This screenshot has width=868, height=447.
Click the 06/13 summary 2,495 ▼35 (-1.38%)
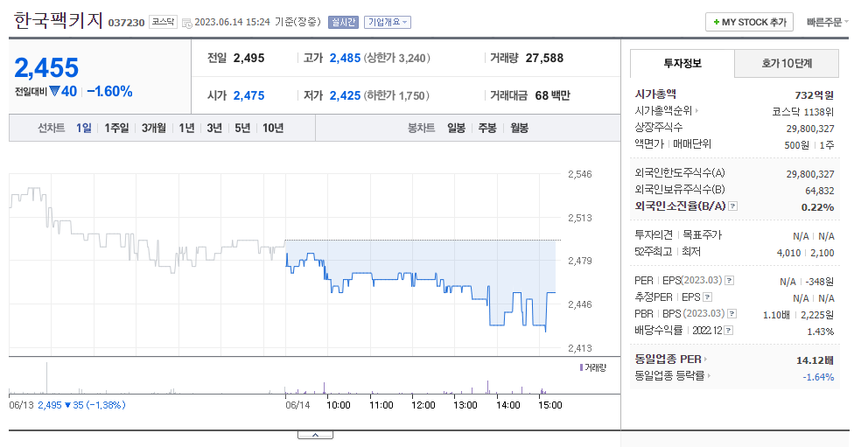(x=81, y=405)
